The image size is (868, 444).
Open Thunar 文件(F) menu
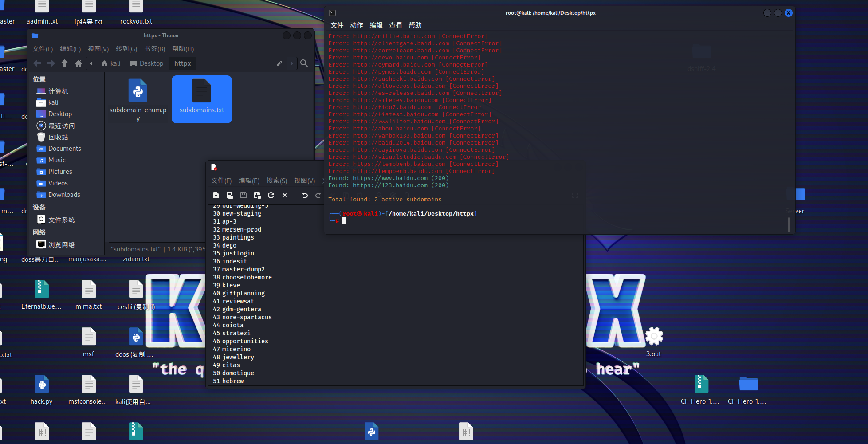pyautogui.click(x=43, y=49)
